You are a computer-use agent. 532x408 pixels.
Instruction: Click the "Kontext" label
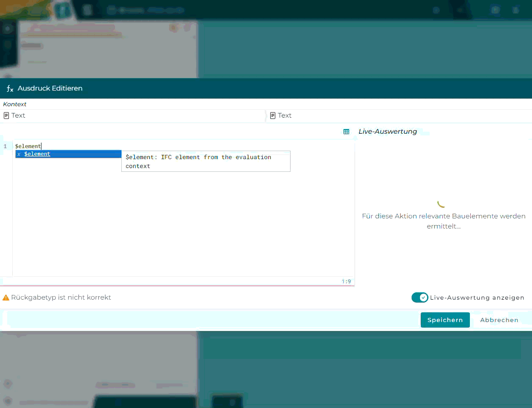click(x=15, y=104)
